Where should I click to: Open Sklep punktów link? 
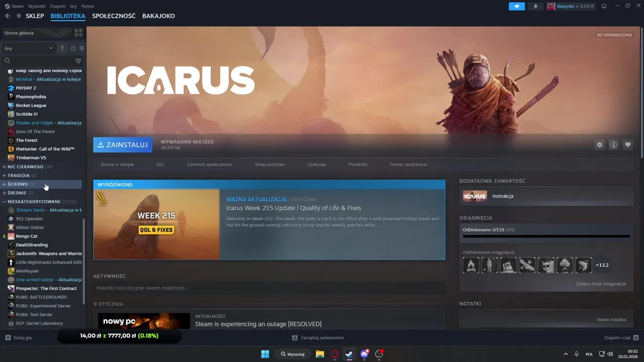pyautogui.click(x=270, y=164)
